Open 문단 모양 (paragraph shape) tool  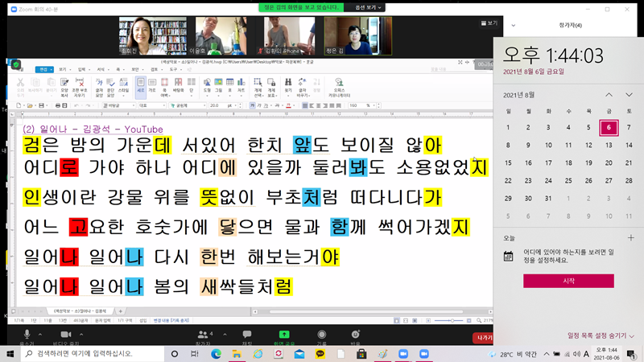(110, 87)
